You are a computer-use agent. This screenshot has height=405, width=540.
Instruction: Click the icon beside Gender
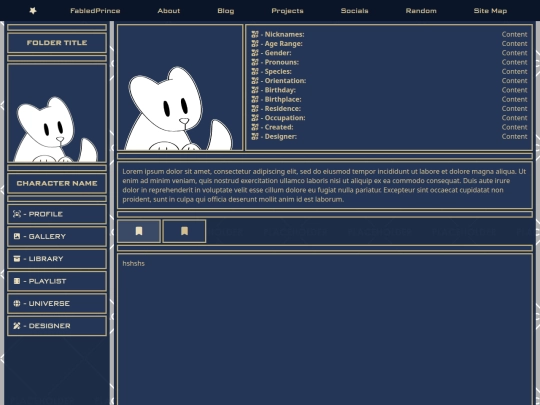pos(255,53)
